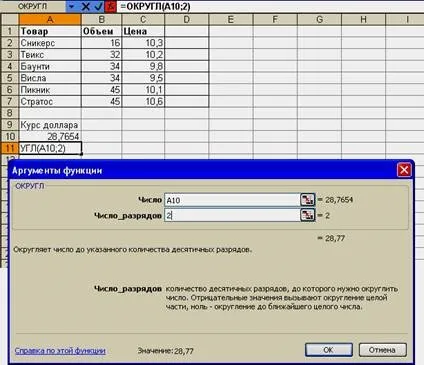Image resolution: width=424 pixels, height=365 pixels.
Task: Select column B header
Action: point(102,19)
